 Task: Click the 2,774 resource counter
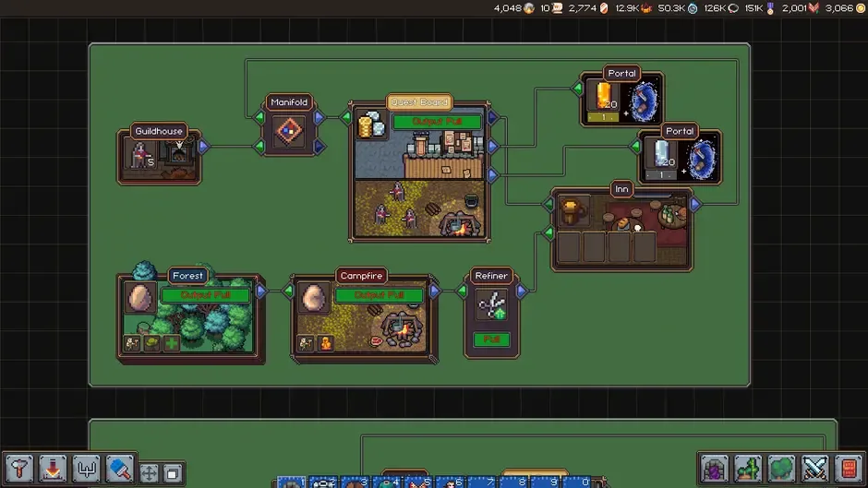[588, 8]
